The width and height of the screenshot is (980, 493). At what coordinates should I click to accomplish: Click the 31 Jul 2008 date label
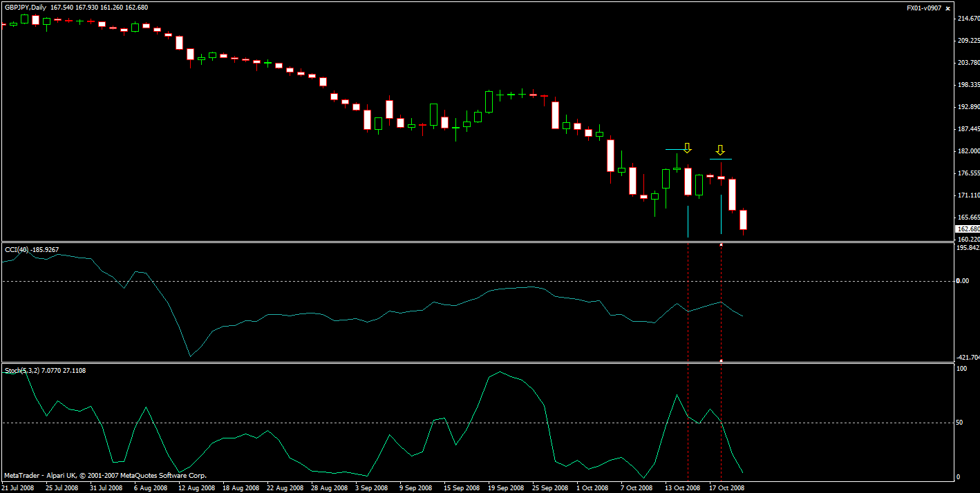tap(106, 487)
